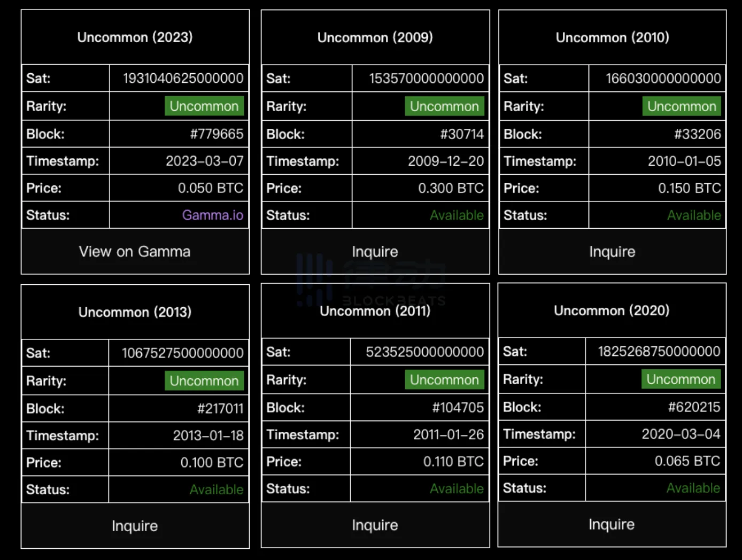742x560 pixels.
Task: Click block number #217011
Action: [220, 409]
